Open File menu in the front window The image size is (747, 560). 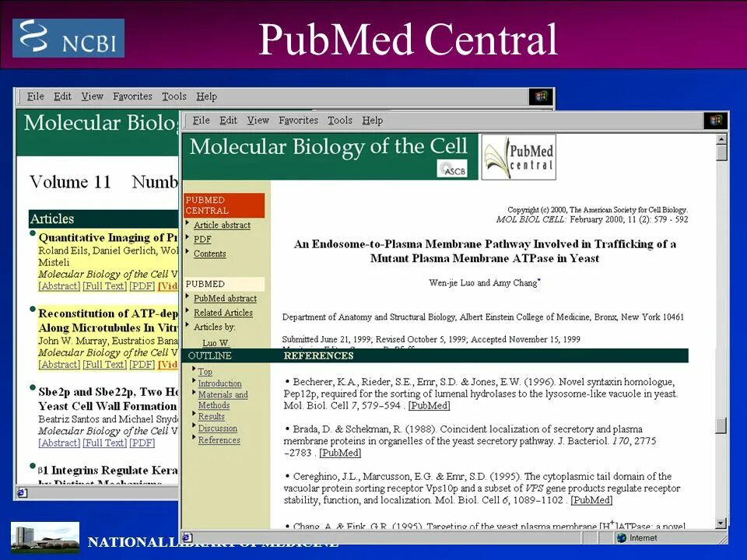click(x=201, y=121)
